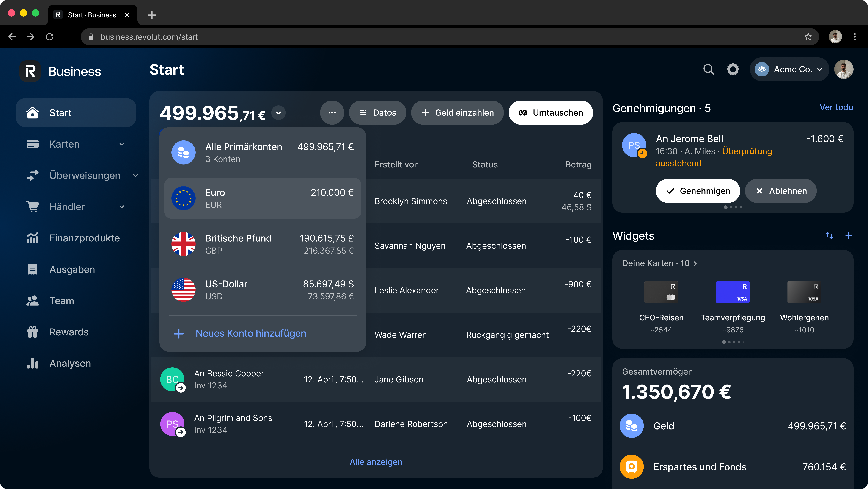The width and height of the screenshot is (868, 489).
Task: Reorder widgets with the sort arrows icon
Action: pyautogui.click(x=829, y=236)
